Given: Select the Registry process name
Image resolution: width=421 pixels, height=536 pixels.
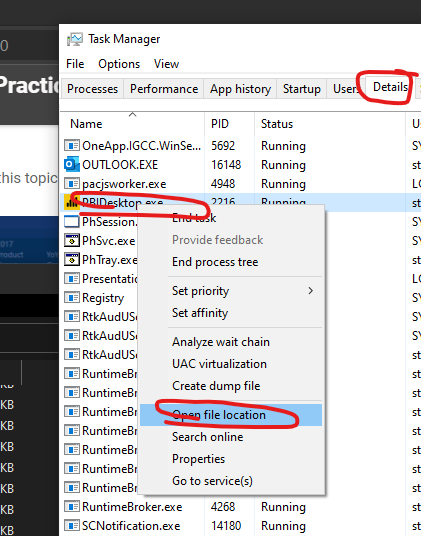Looking at the screenshot, I should coord(103,298).
